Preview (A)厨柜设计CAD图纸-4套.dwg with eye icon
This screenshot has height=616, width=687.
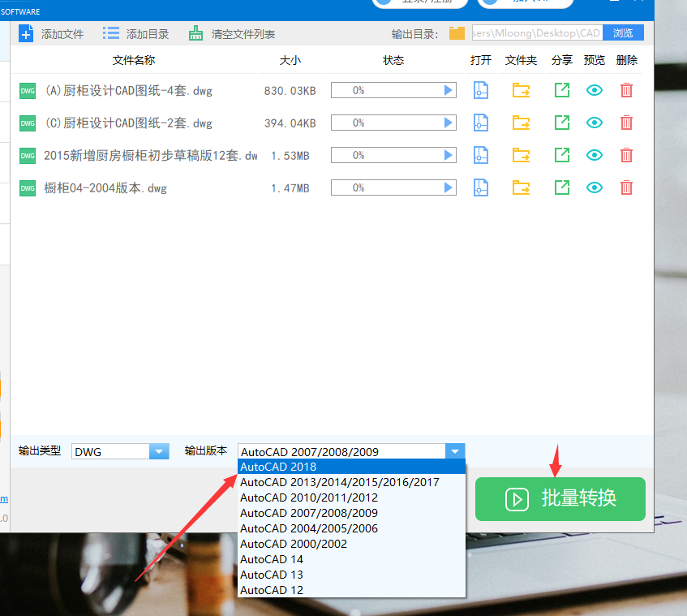[x=594, y=90]
